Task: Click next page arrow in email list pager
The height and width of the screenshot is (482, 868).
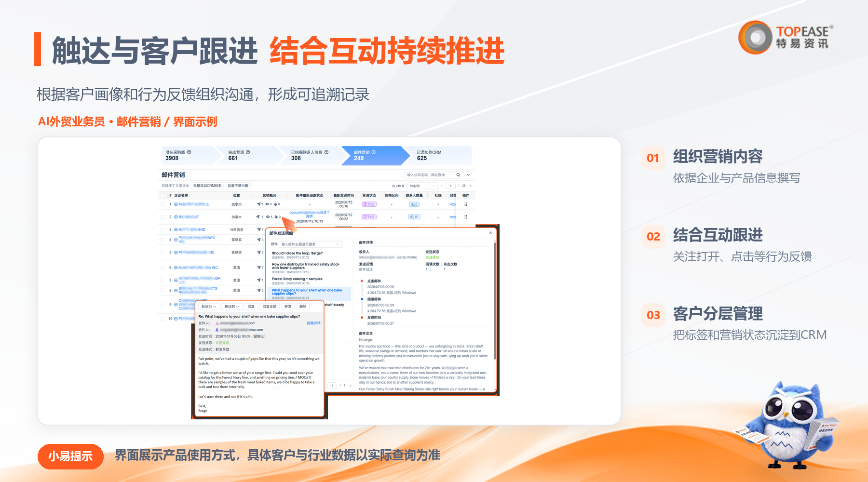Action: tap(350, 386)
